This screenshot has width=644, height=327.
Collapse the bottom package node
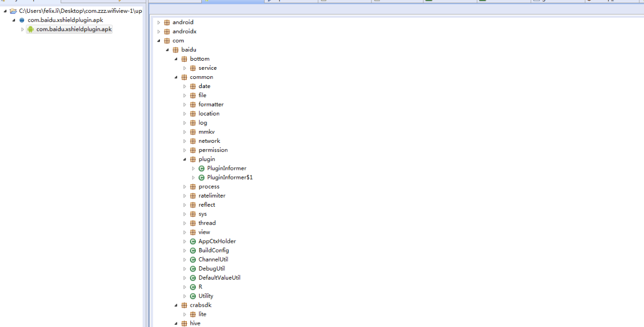pos(176,59)
